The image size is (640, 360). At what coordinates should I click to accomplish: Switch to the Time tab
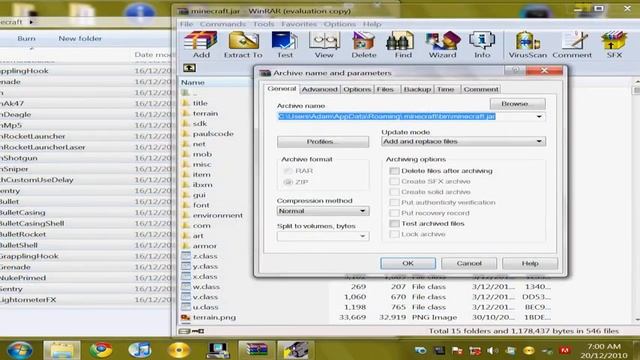pos(446,89)
